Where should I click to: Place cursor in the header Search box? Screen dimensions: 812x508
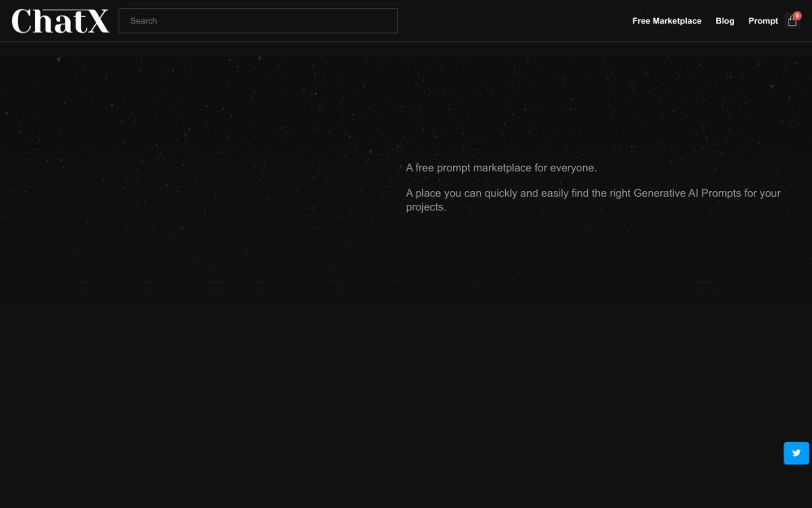(257, 21)
